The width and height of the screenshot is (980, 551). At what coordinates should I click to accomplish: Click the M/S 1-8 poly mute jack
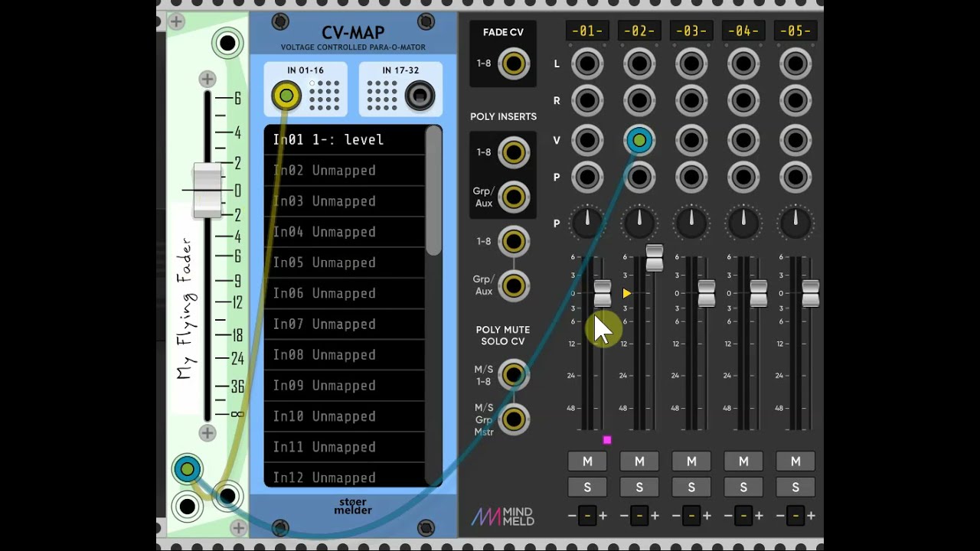(x=513, y=375)
